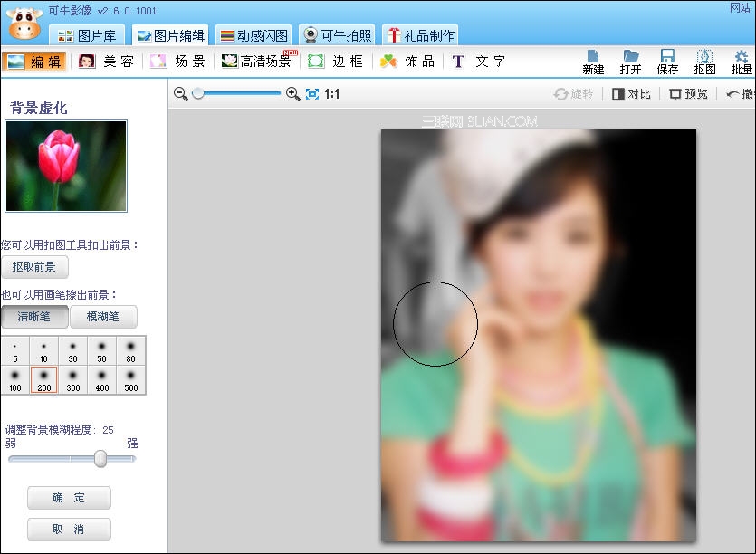
Task: Click the background blur strength slider handle
Action: (100, 459)
